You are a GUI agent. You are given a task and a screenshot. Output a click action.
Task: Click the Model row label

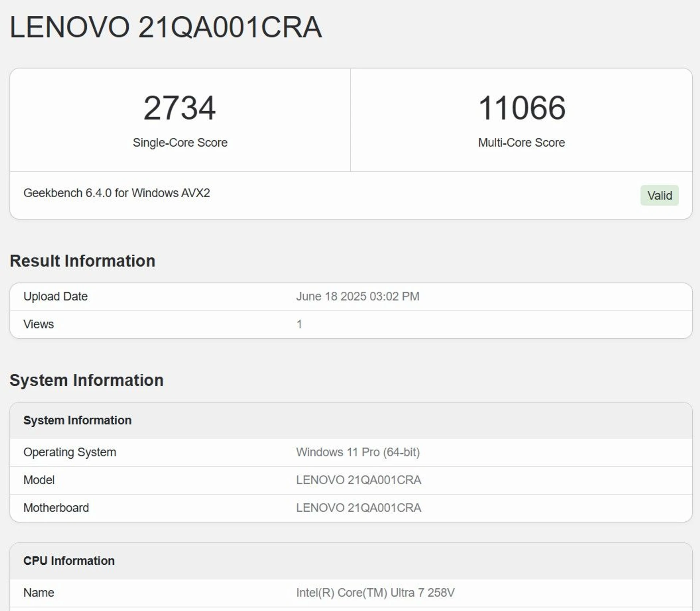coord(39,480)
